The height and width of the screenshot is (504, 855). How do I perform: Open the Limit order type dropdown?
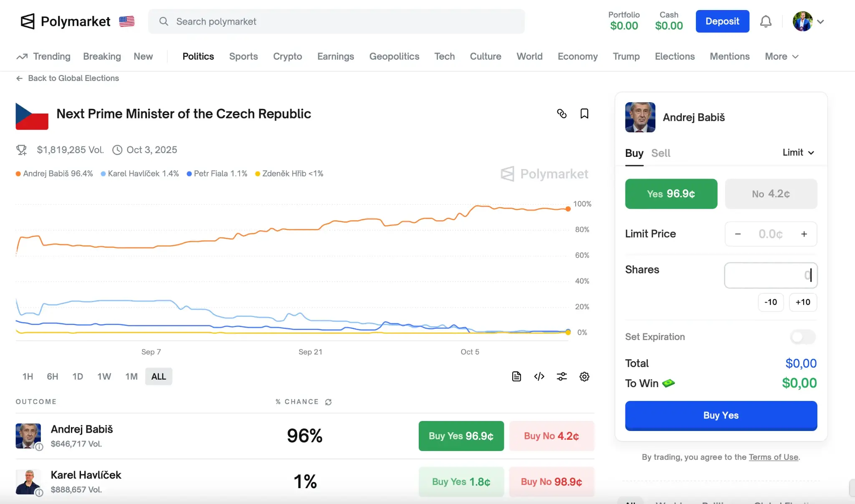click(x=798, y=153)
